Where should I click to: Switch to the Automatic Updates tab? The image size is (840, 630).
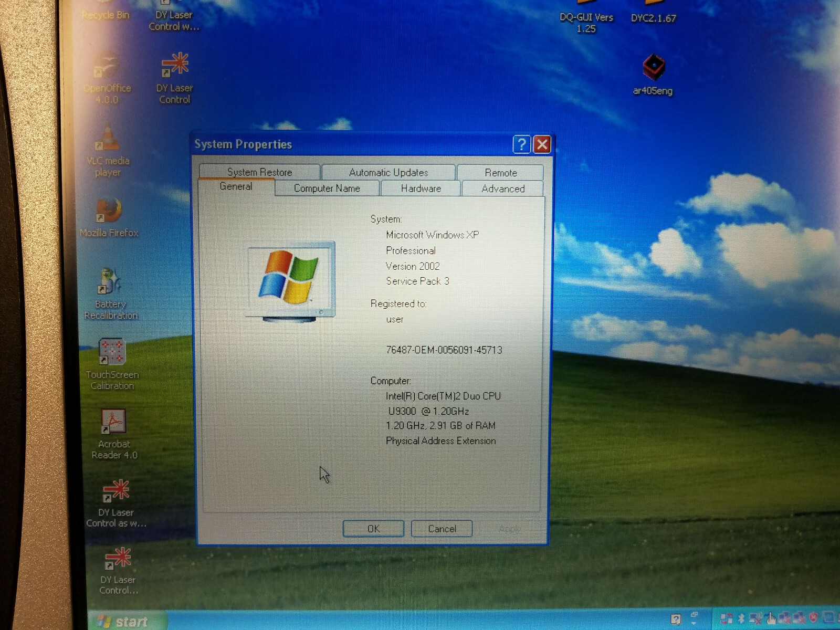(388, 172)
